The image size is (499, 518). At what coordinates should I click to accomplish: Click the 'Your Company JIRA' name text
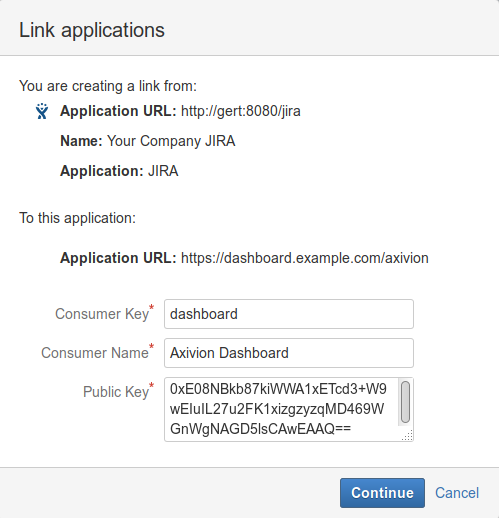click(171, 141)
